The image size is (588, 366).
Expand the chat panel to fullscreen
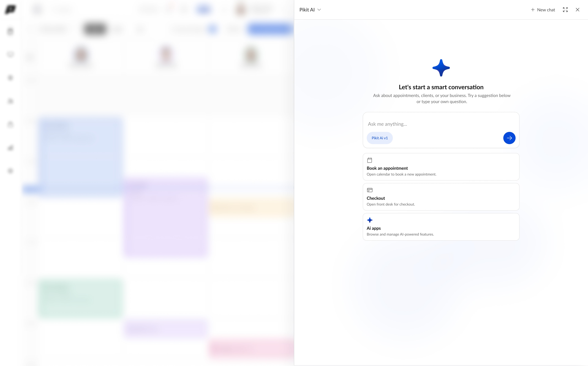(x=565, y=10)
